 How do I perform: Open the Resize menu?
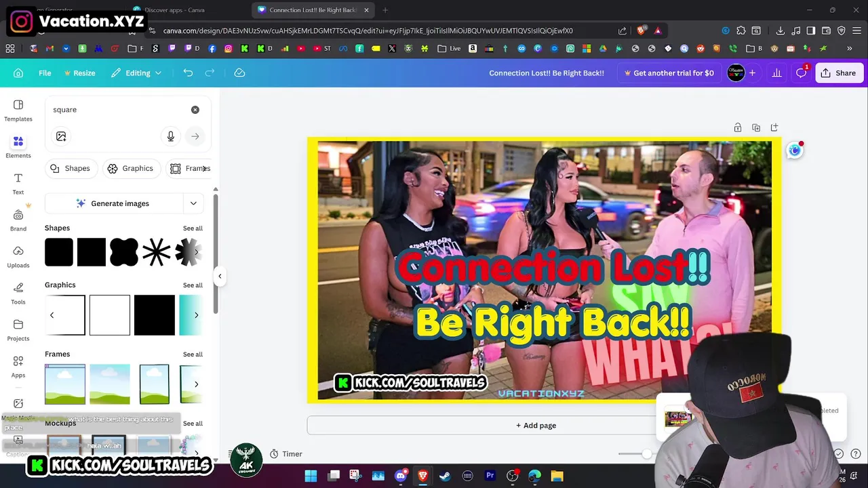coord(79,73)
